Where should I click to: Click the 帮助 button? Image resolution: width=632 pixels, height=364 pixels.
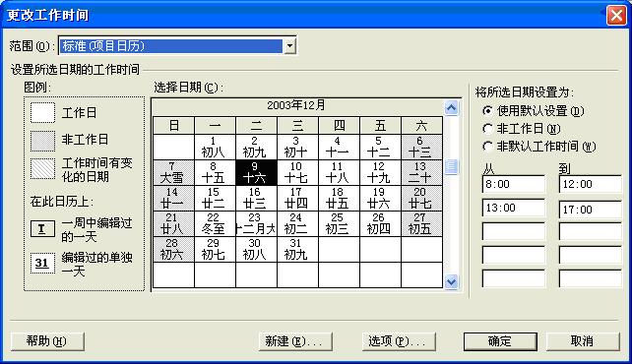(x=47, y=341)
